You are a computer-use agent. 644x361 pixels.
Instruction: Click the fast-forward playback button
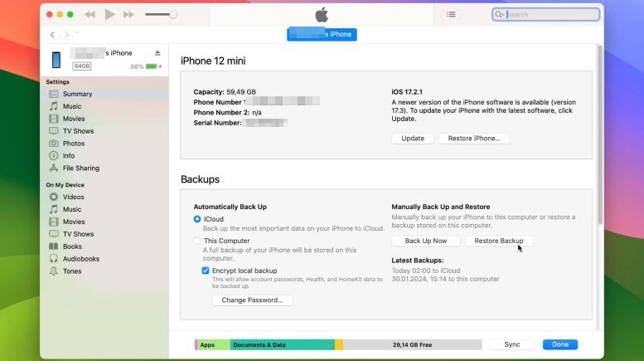coord(128,15)
